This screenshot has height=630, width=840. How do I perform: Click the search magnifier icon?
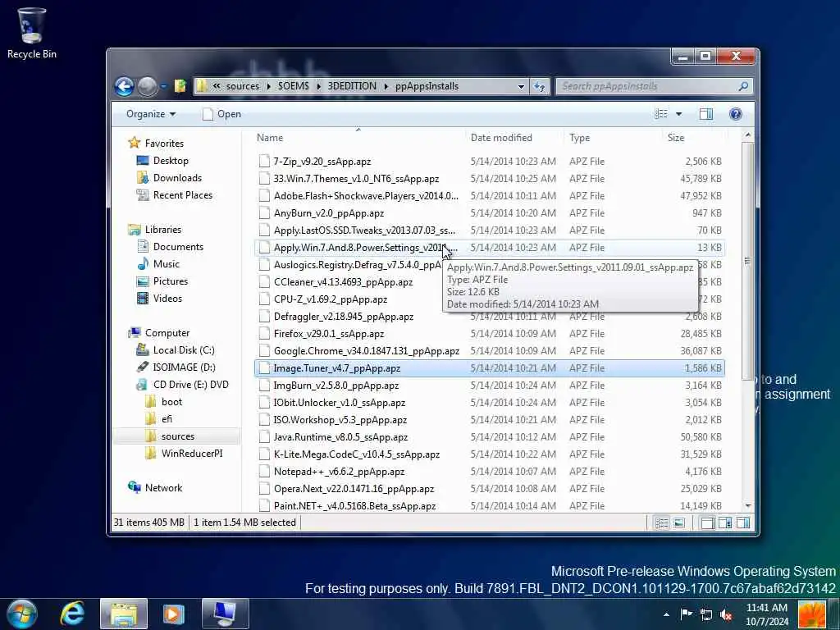[x=743, y=86]
